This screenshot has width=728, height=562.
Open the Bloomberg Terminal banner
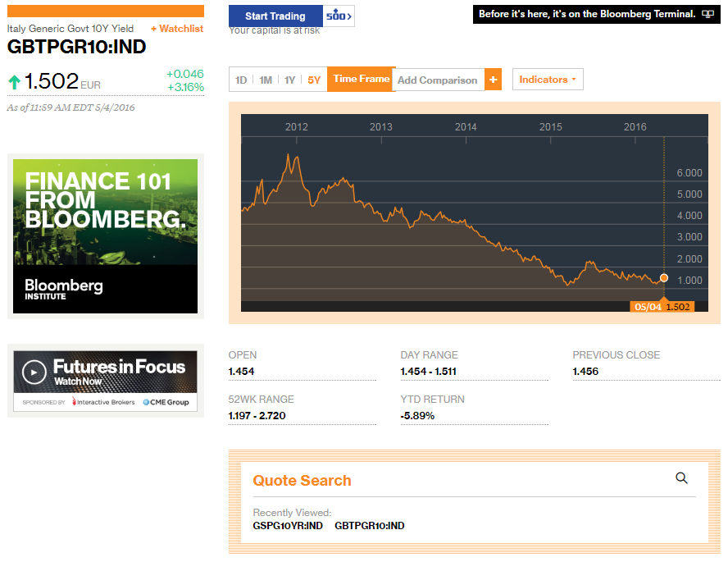pos(596,14)
